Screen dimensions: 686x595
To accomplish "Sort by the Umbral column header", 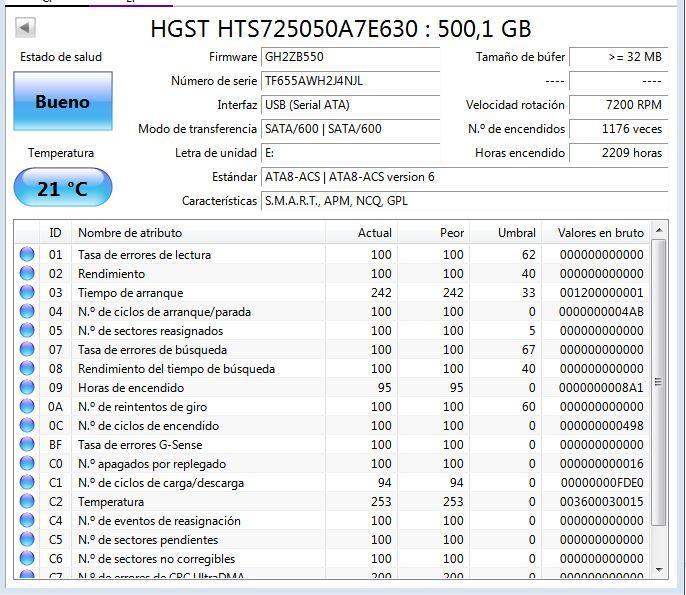I will (506, 233).
